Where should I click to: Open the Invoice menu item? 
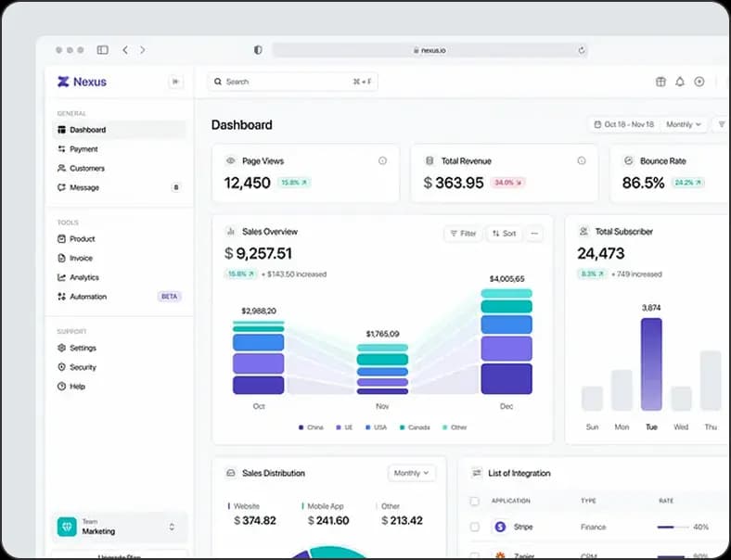(x=120, y=258)
